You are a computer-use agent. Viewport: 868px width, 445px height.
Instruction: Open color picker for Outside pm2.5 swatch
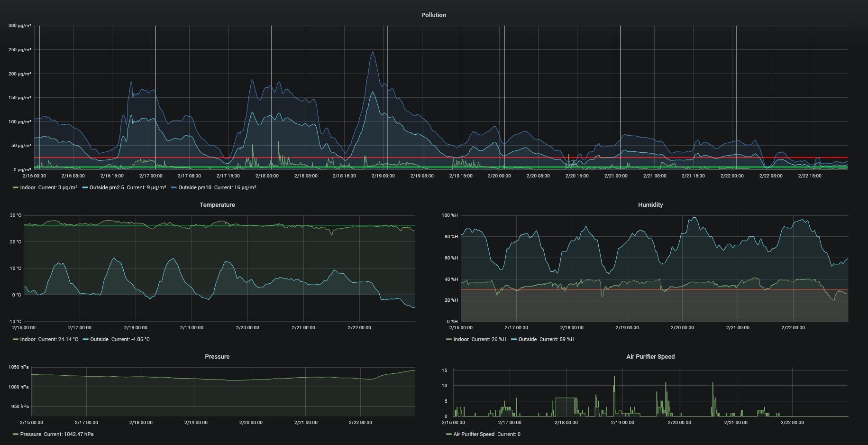click(x=85, y=188)
